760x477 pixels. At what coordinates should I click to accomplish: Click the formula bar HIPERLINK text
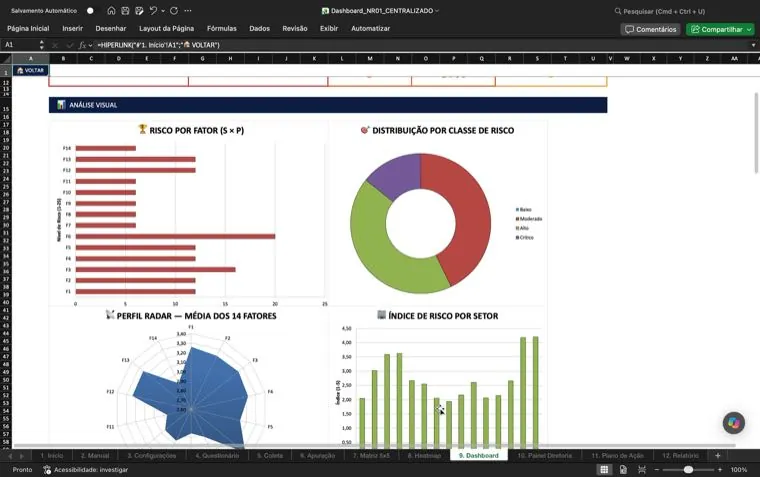(x=158, y=45)
